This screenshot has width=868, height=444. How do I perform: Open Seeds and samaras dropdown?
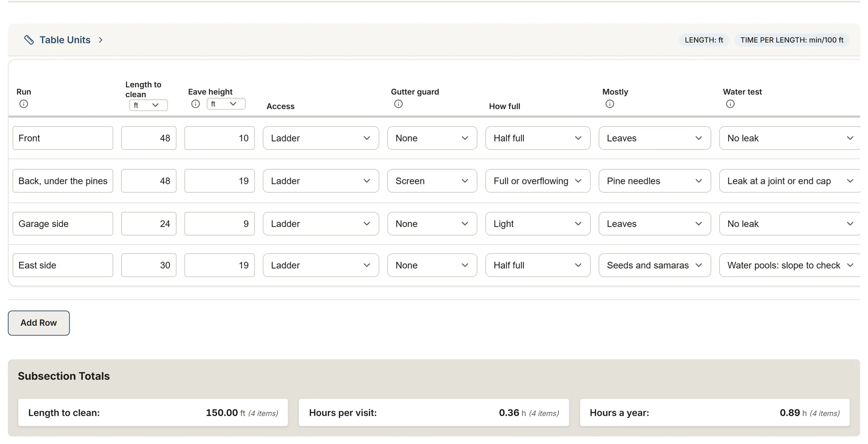pyautogui.click(x=655, y=265)
